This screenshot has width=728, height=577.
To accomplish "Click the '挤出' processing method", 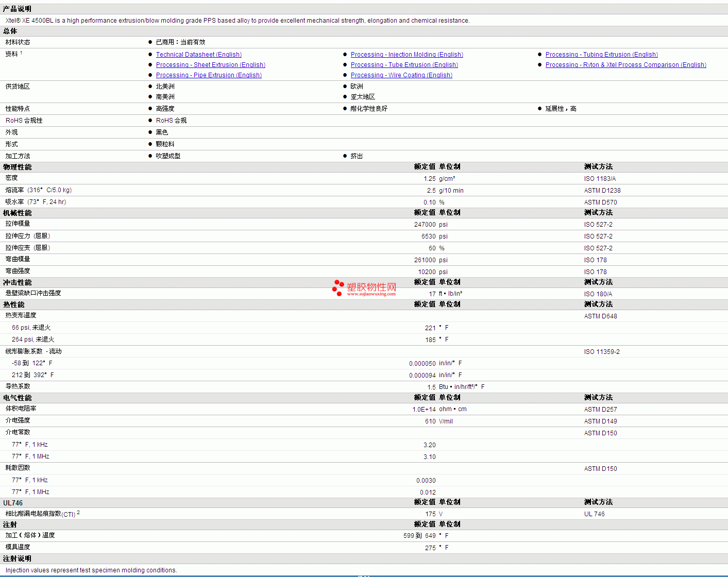I will 357,156.
